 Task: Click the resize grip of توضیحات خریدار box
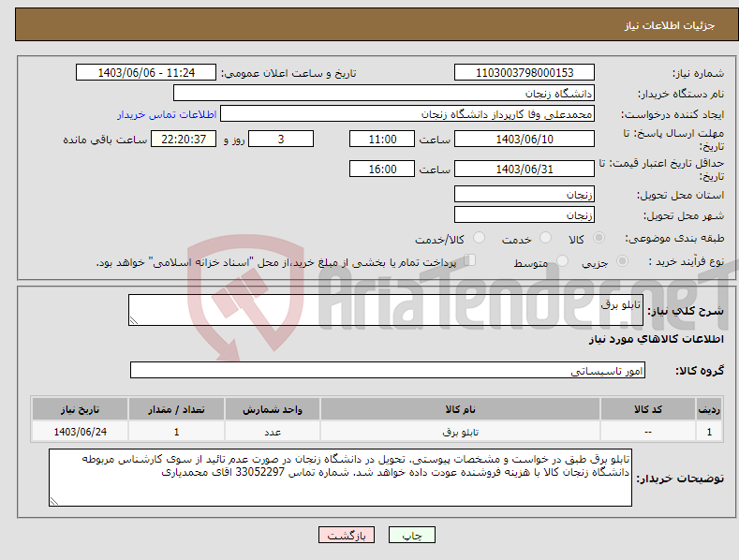54,501
